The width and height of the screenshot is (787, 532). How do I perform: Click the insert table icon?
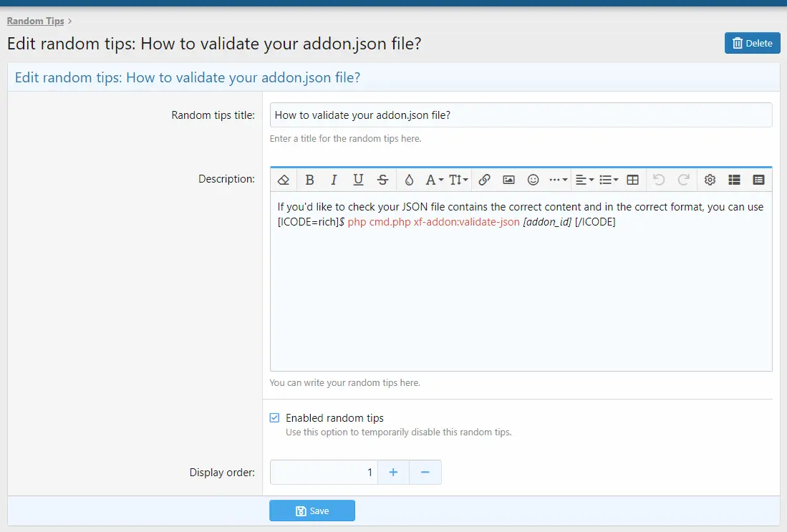(633, 180)
